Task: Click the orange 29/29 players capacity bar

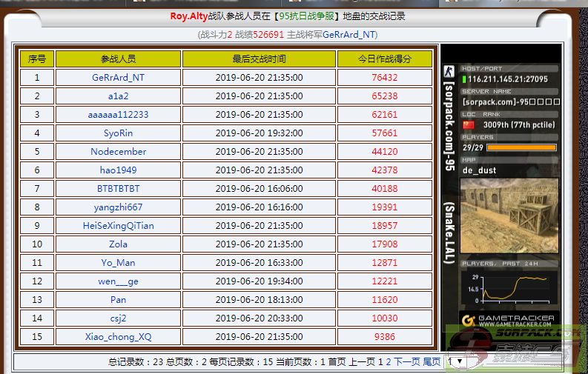Action: [521, 147]
